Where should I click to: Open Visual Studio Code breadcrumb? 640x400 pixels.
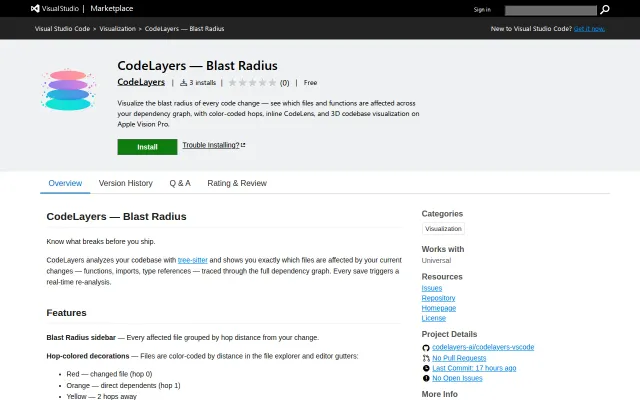coord(62,29)
